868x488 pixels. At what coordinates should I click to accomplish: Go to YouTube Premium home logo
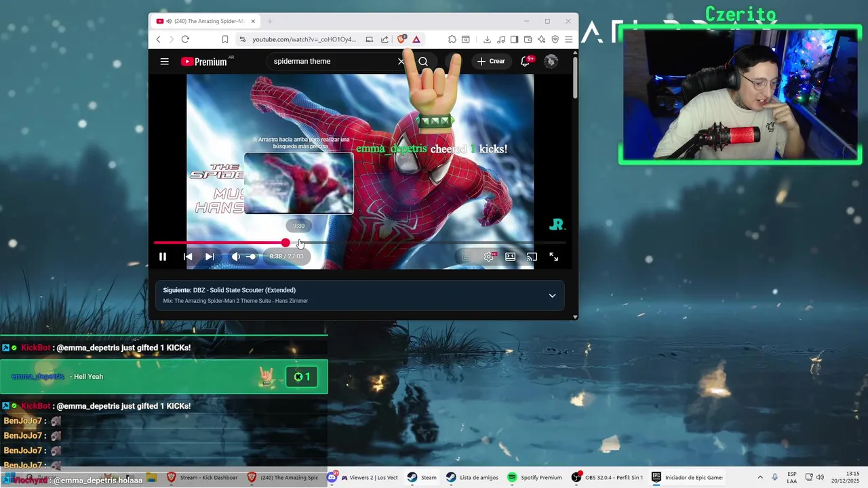click(203, 62)
